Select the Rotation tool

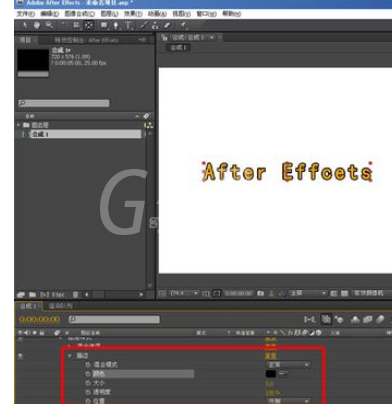click(x=64, y=25)
